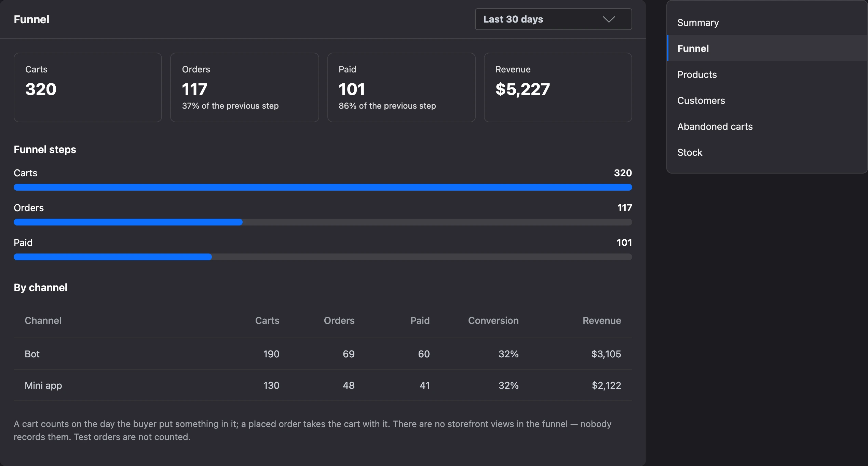The width and height of the screenshot is (868, 466).
Task: Click the Carts table column header
Action: (x=267, y=320)
